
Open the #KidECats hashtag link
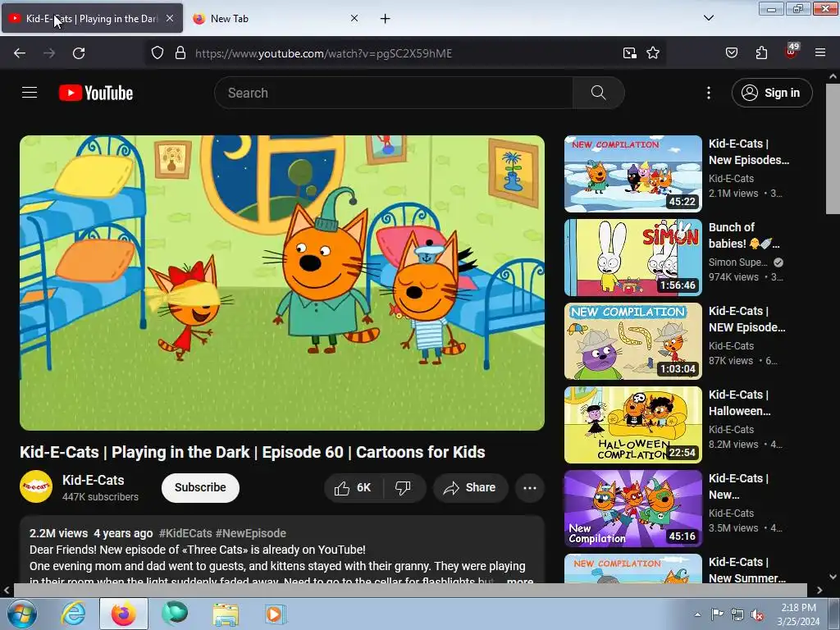point(185,533)
